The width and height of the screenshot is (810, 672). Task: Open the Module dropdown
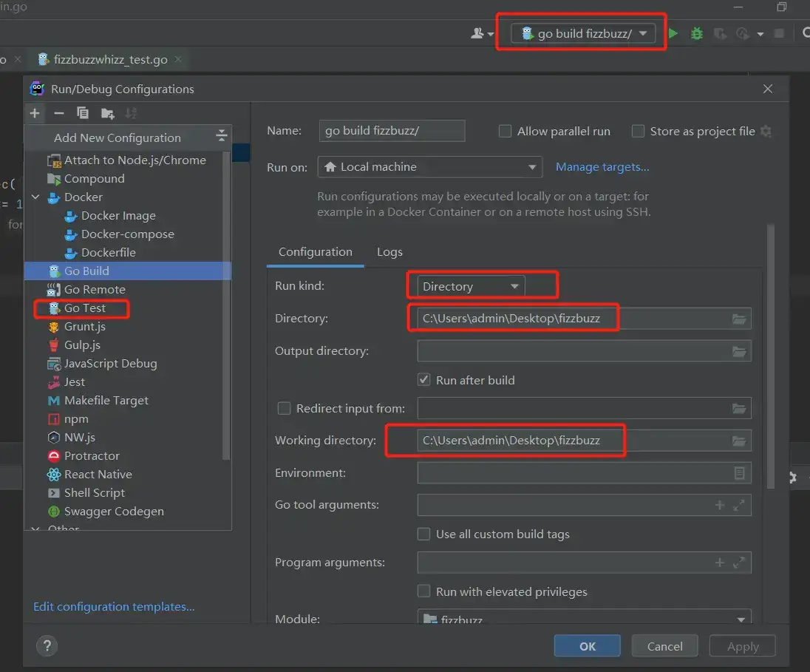pos(585,618)
